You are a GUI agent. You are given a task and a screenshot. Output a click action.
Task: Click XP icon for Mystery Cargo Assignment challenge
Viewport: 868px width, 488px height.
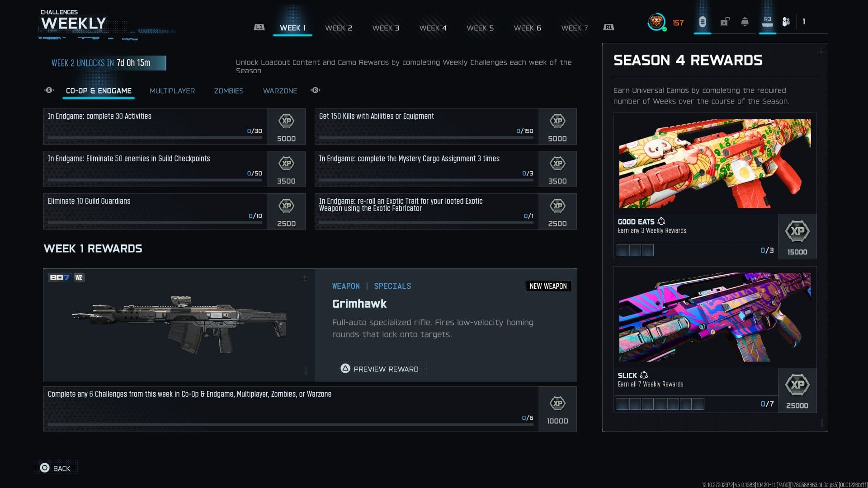tap(557, 164)
